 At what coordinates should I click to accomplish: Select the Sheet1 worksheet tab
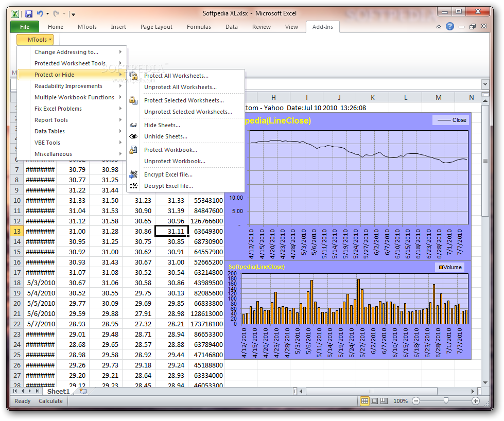(58, 391)
